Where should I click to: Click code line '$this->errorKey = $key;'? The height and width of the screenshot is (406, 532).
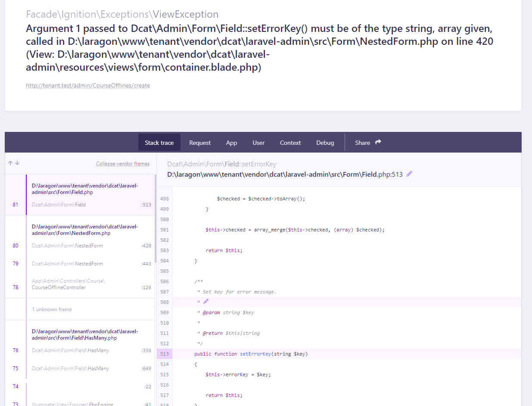[238, 375]
